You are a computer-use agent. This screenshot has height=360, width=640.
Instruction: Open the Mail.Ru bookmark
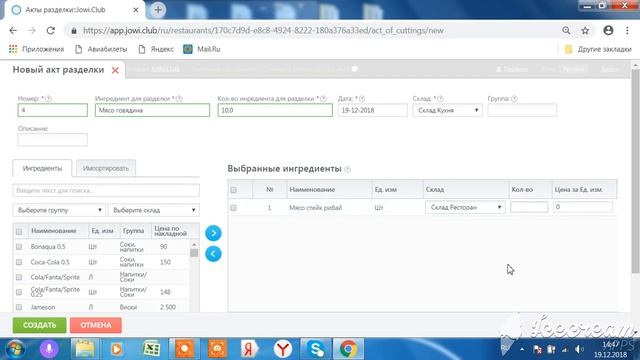(x=202, y=49)
